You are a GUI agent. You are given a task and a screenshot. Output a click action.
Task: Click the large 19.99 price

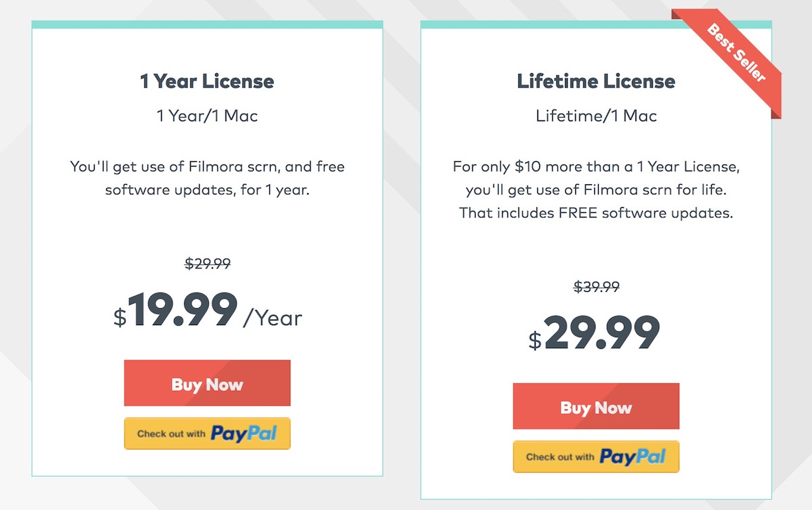(182, 310)
